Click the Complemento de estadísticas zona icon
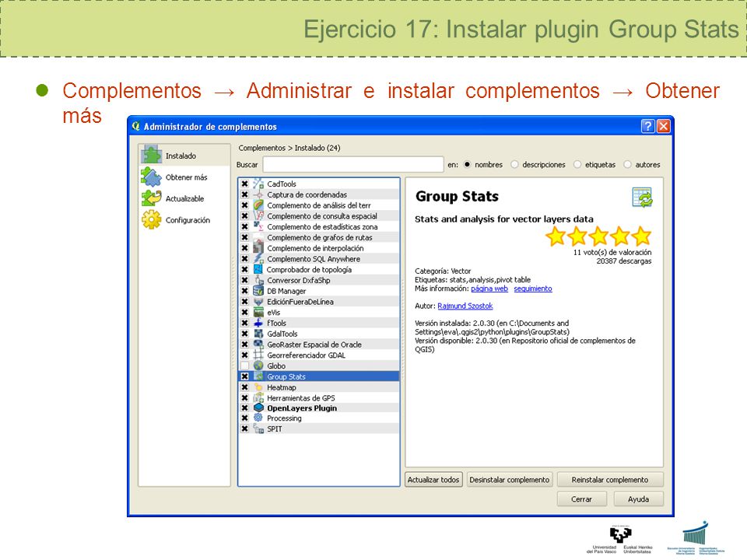747x560 pixels. (x=258, y=226)
